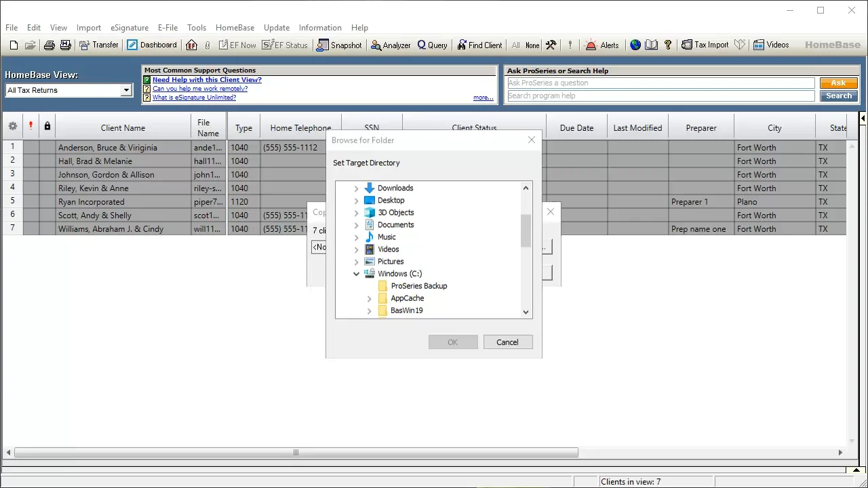The image size is (868, 488).
Task: Expand the 3D Objects folder node
Action: [x=357, y=213]
